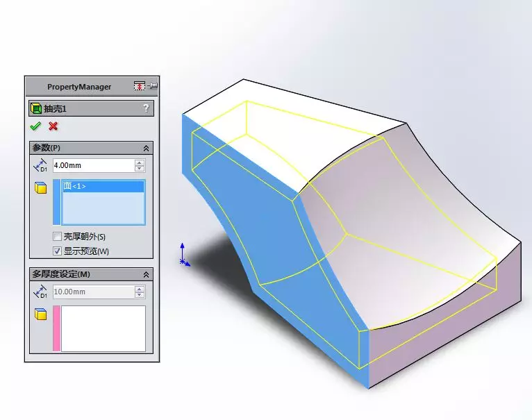Click inside the empty multi-thickness faces box

[x=103, y=328]
